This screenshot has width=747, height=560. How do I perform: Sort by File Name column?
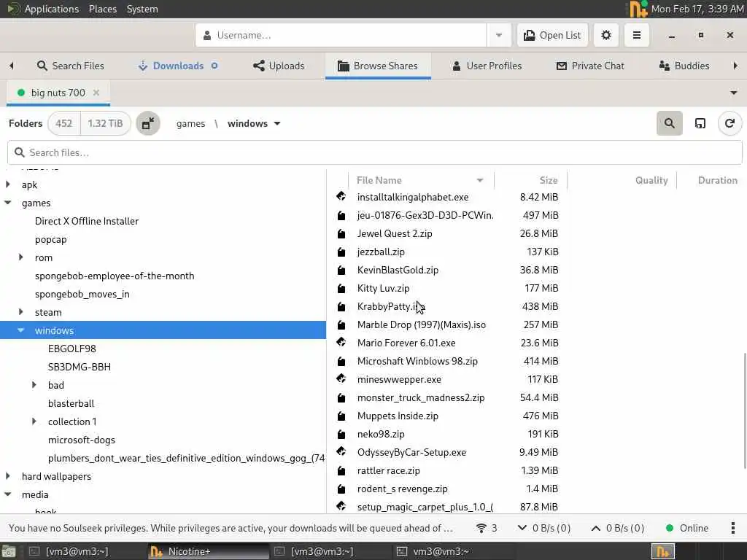tap(421, 181)
